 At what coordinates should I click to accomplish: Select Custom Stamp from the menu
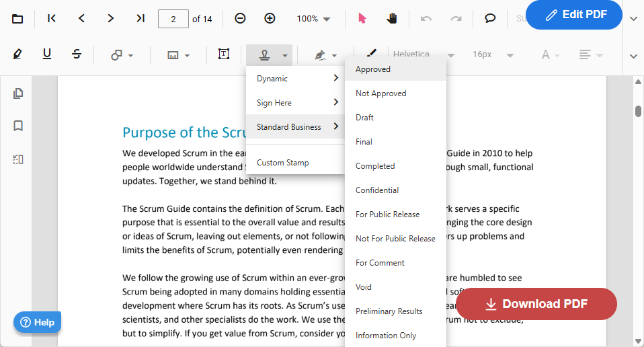(282, 163)
